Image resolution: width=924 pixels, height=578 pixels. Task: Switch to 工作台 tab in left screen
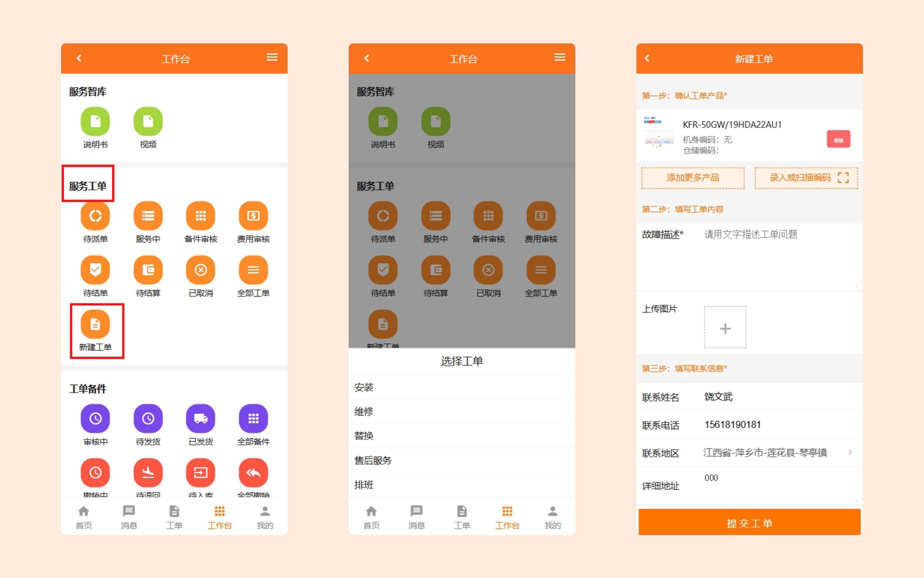(219, 517)
